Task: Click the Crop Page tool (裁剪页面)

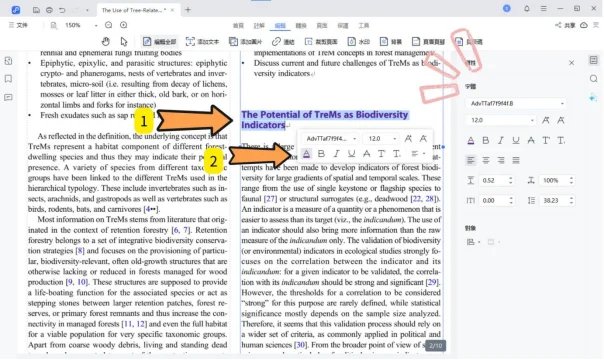Action: pos(321,42)
